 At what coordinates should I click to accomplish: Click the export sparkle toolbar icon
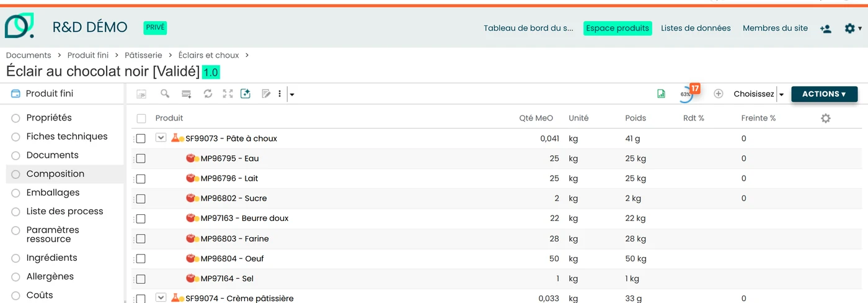245,94
